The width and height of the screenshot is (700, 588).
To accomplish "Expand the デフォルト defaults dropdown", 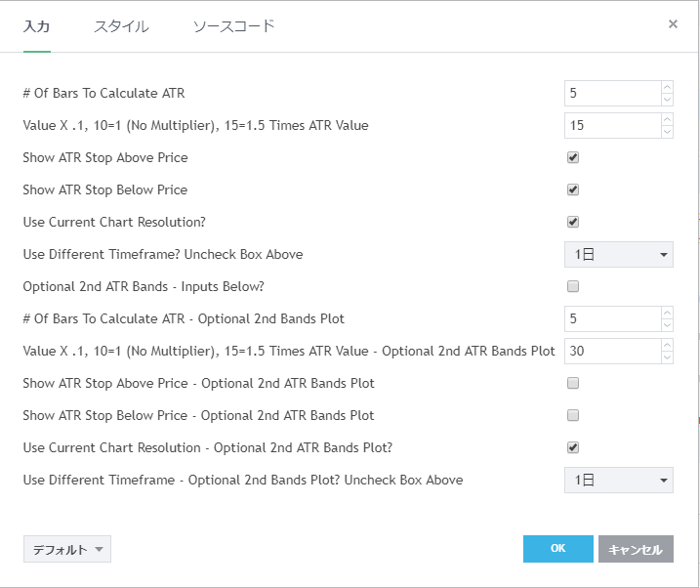I will [66, 549].
